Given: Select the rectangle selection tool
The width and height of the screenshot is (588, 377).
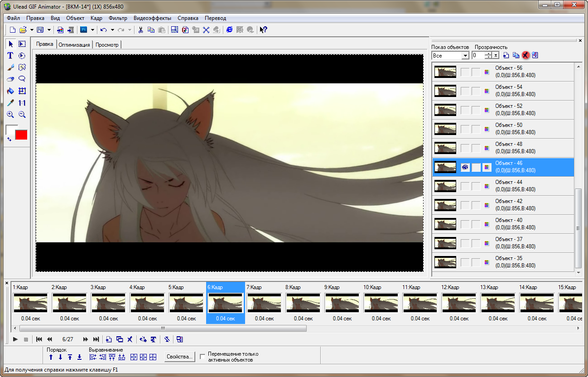Looking at the screenshot, I should point(22,43).
